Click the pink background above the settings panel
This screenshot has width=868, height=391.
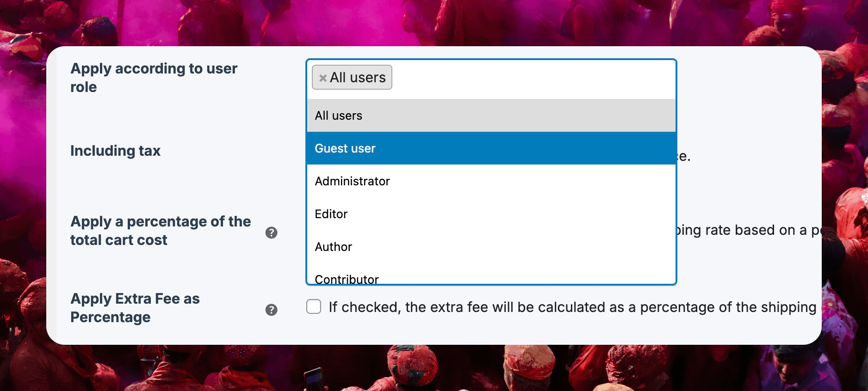[x=434, y=22]
